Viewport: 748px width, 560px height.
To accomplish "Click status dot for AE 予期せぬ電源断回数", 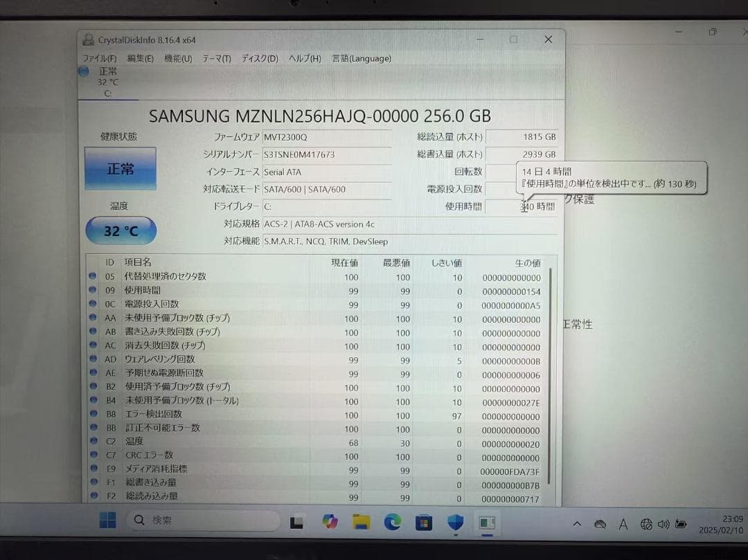I will [93, 372].
